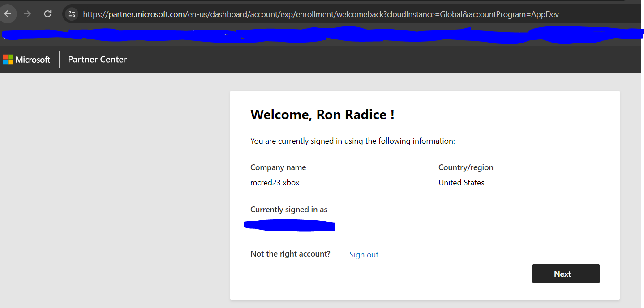Click the 'Currently signed in as' label
Image resolution: width=644 pixels, height=308 pixels.
coord(289,210)
